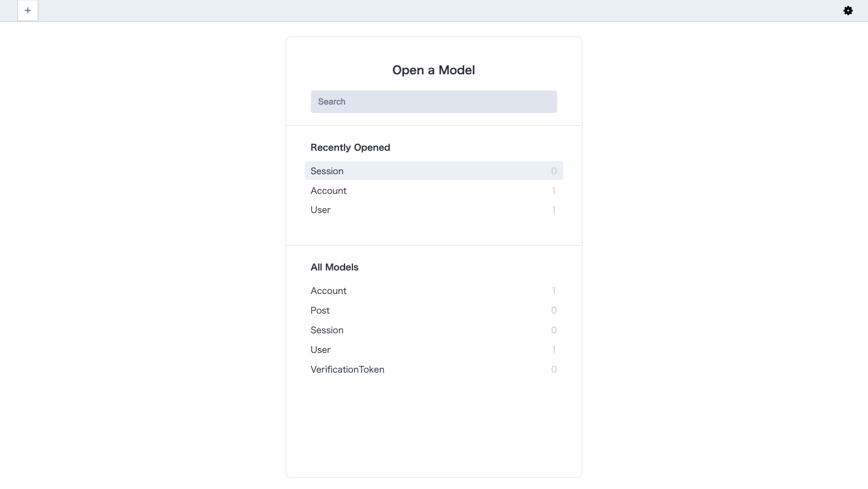Click record count for Session in All Models

pyautogui.click(x=554, y=330)
